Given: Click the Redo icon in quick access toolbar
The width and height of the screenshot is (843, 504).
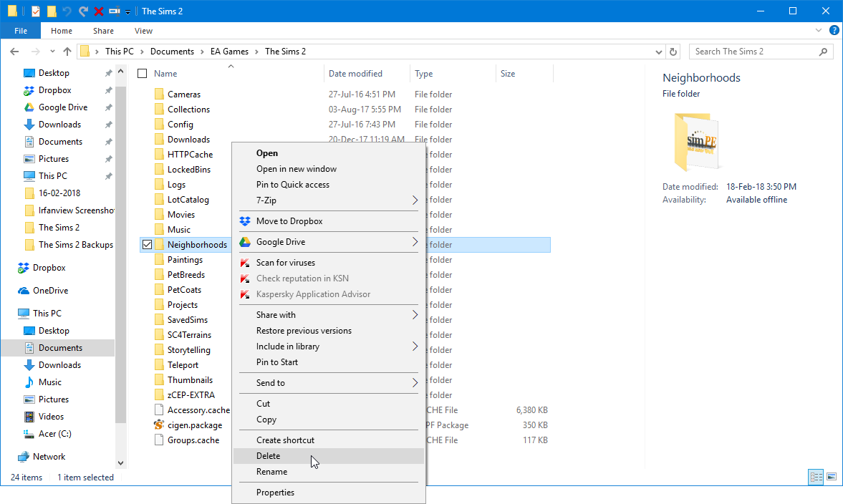Looking at the screenshot, I should click(x=83, y=11).
